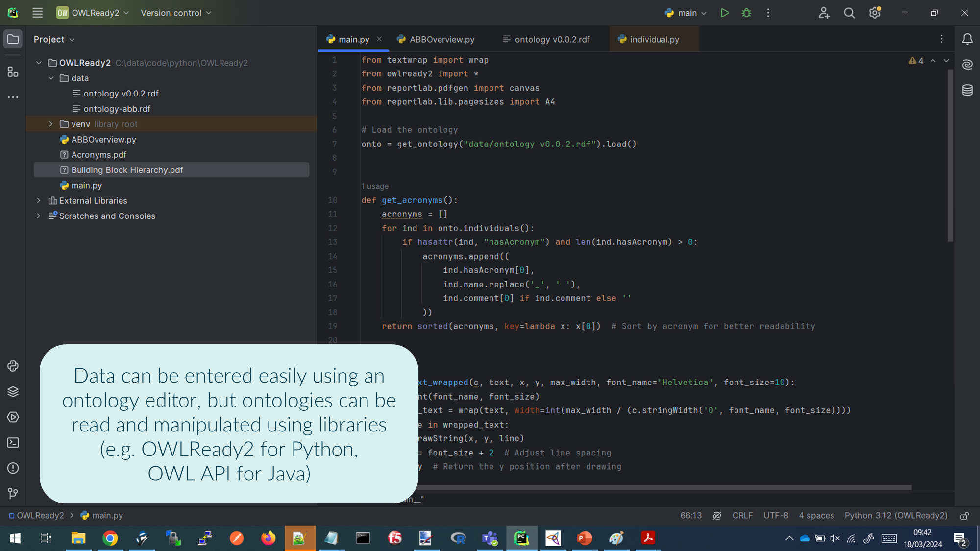Toggle the Project tool window folder icon
The image size is (980, 551).
click(13, 39)
